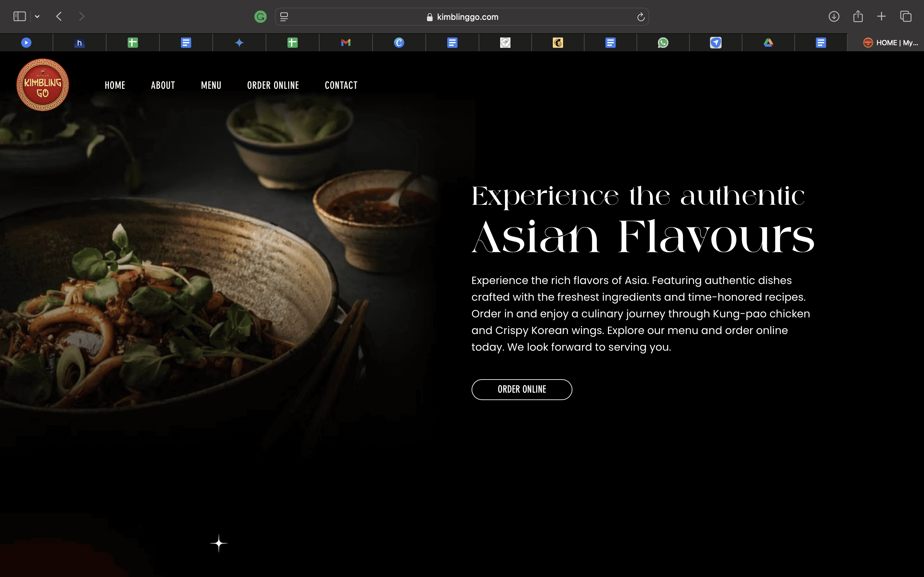Toggle the Safari sidebar
924x577 pixels.
(x=20, y=16)
